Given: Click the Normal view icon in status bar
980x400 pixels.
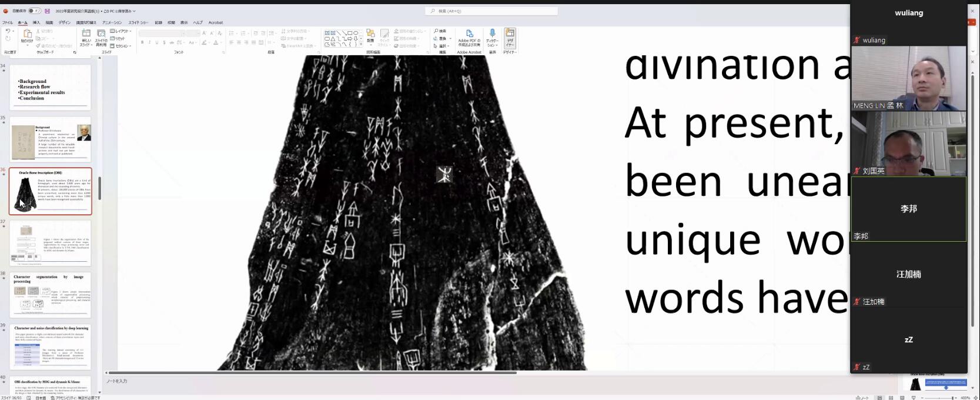Looking at the screenshot, I should pyautogui.click(x=879, y=397).
